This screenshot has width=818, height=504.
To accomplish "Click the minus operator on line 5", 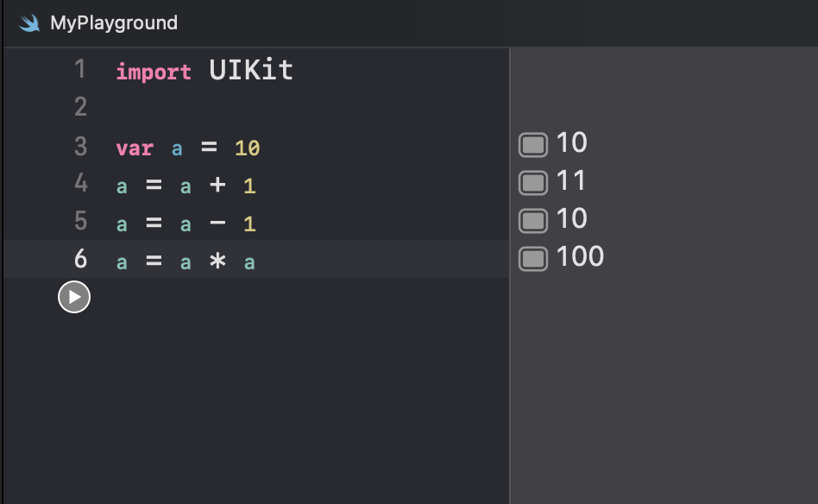I will click(x=217, y=223).
